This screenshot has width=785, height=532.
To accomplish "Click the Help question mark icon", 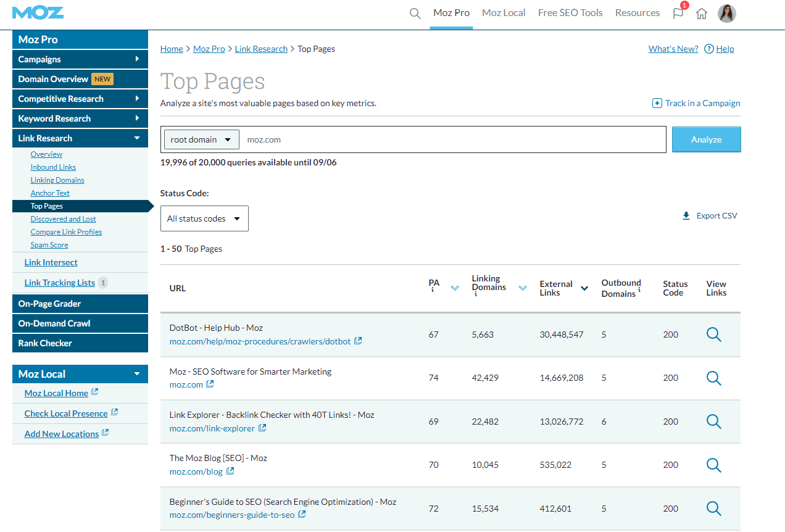I will [x=708, y=48].
